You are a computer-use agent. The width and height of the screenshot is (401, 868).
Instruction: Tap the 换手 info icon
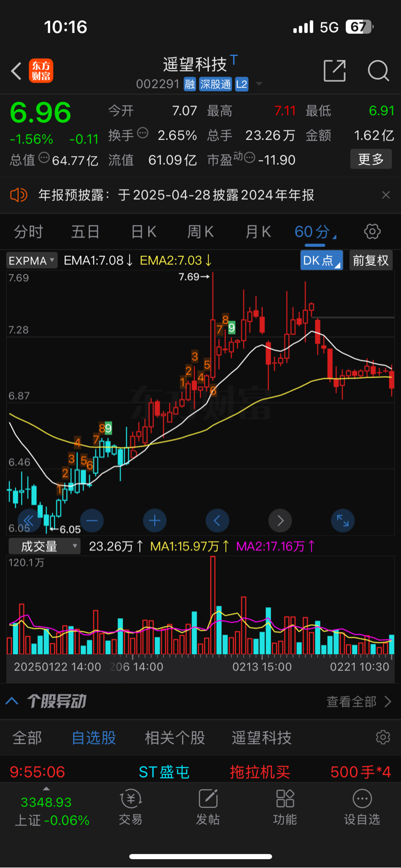143,133
